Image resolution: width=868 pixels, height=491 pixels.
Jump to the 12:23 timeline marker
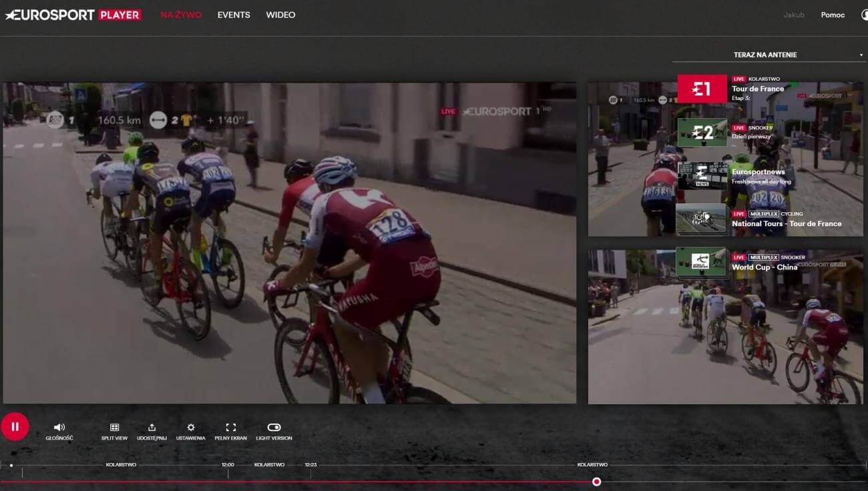[x=310, y=465]
